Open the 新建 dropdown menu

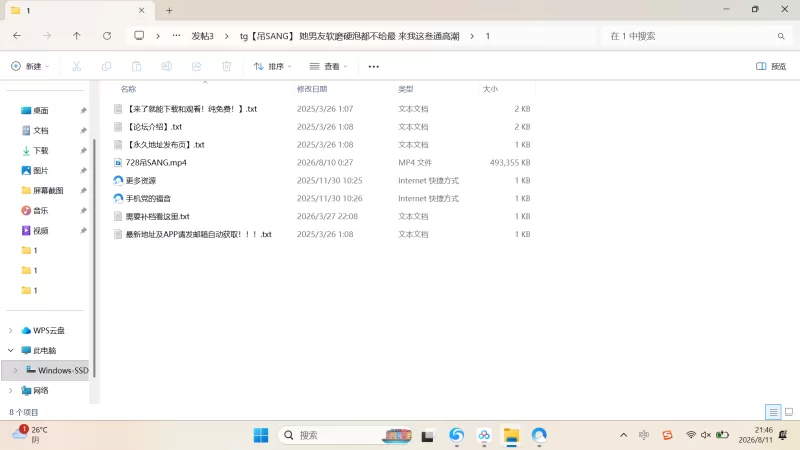pos(30,66)
